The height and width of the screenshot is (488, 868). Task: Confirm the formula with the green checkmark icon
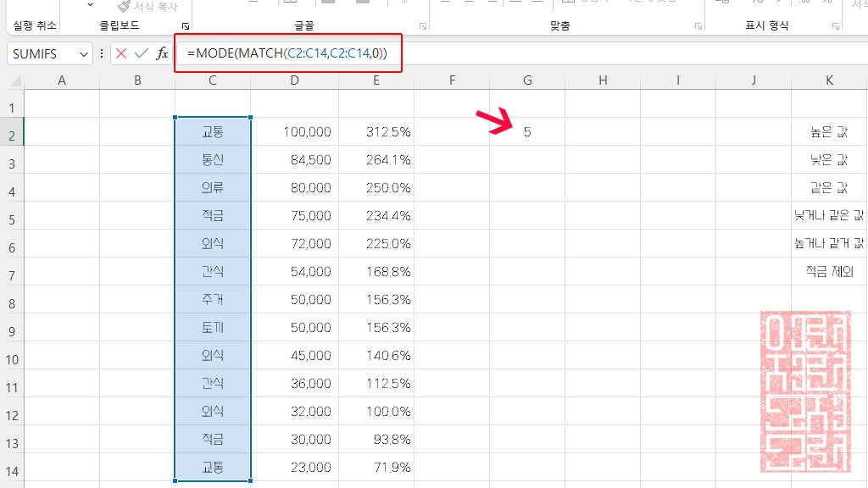142,53
